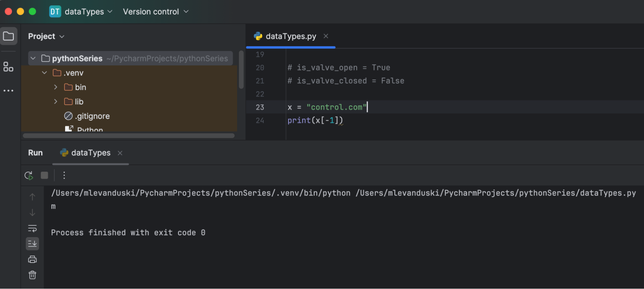Place cursor in the "control.com" string
This screenshot has height=289, width=644.
[x=337, y=107]
